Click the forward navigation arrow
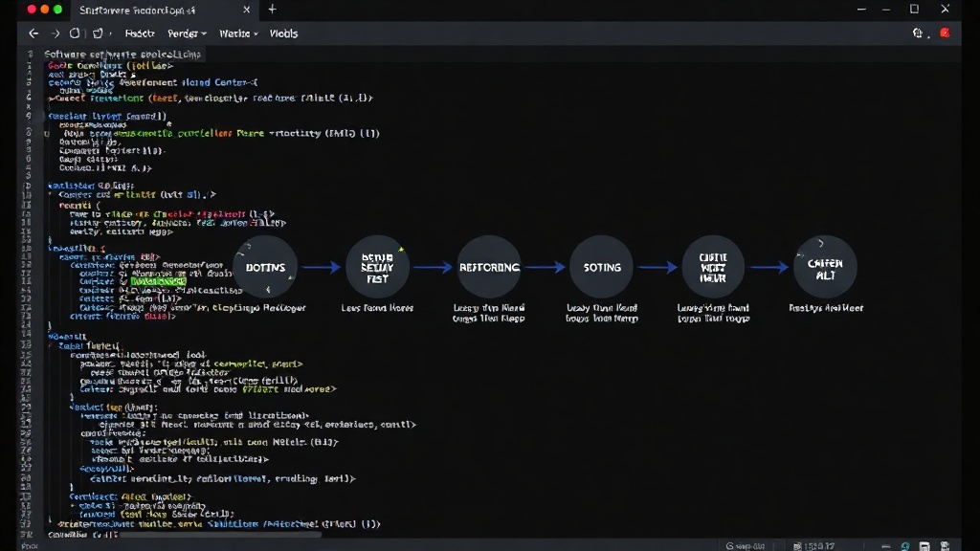This screenshot has height=551, width=980. click(x=55, y=33)
